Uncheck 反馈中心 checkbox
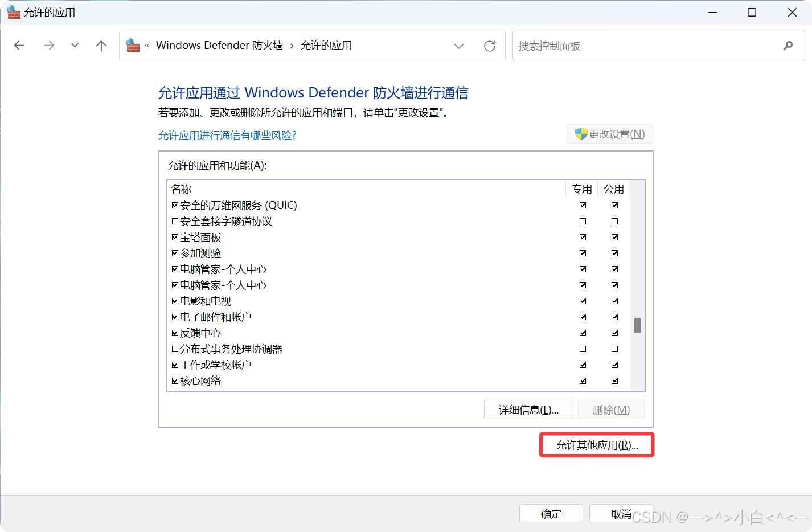Screen dimensions: 812x532 (x=175, y=333)
